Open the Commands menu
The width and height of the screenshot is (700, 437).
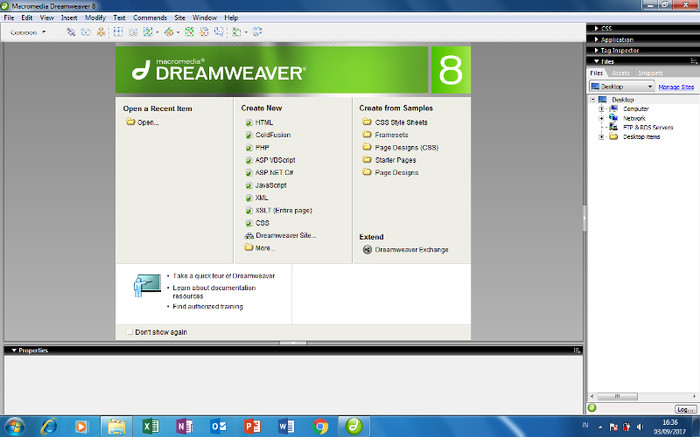tap(150, 18)
